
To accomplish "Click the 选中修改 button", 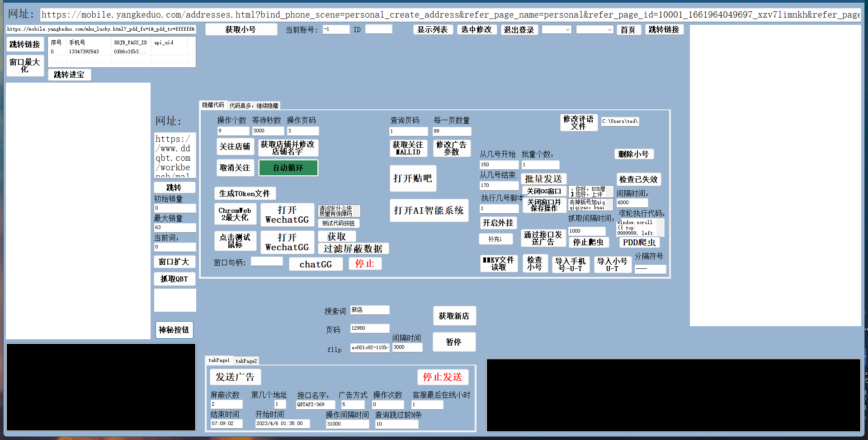I will pyautogui.click(x=476, y=29).
